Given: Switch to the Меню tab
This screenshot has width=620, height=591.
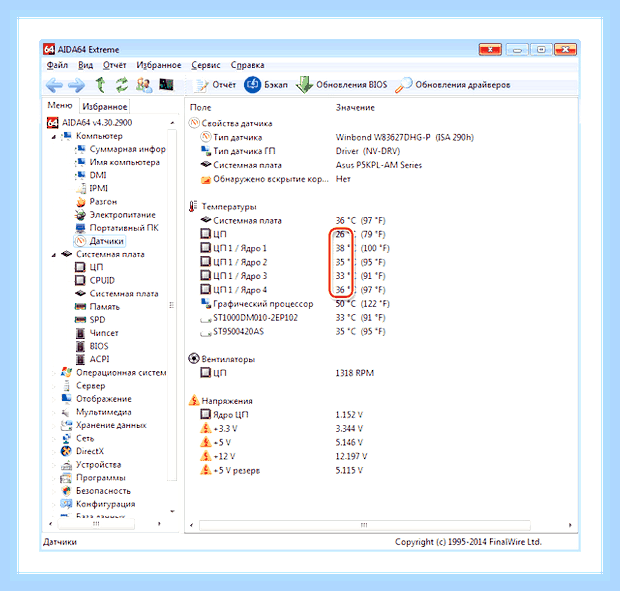Looking at the screenshot, I should [60, 105].
